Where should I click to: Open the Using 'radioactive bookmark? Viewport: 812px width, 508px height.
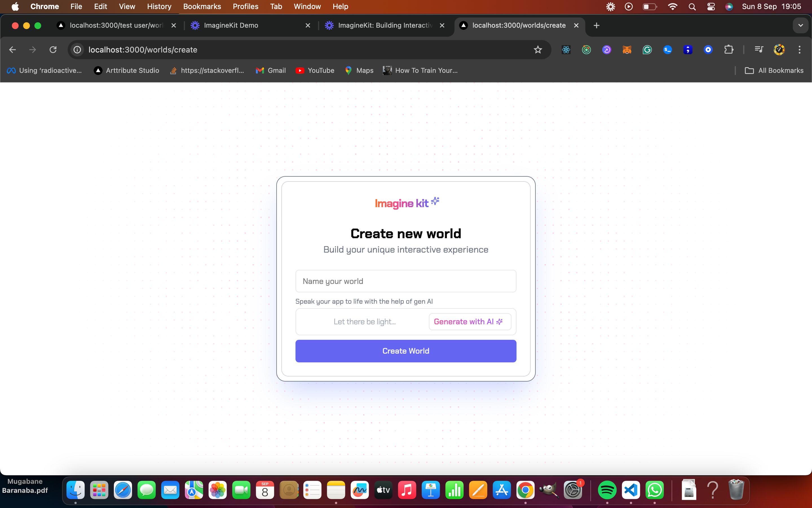(x=44, y=70)
